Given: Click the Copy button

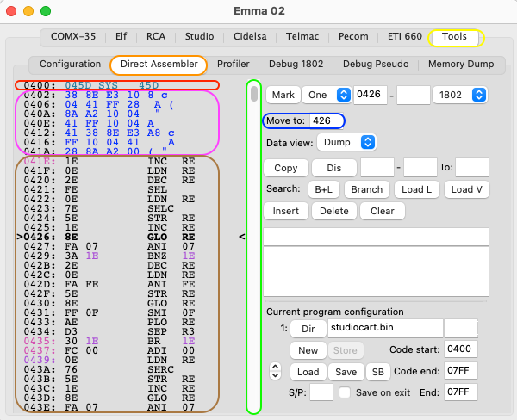Looking at the screenshot, I should click(286, 168).
